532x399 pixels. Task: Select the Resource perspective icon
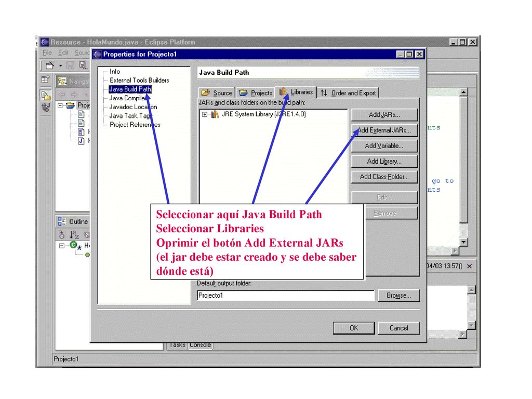click(x=46, y=95)
